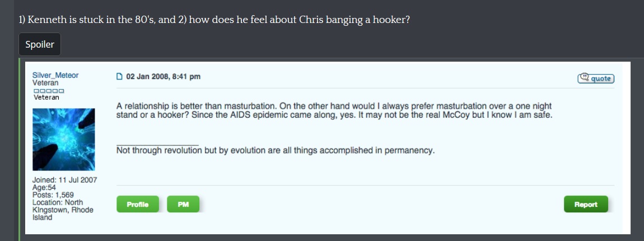Open the blue abstract avatar image
644x241 pixels.
coord(64,140)
